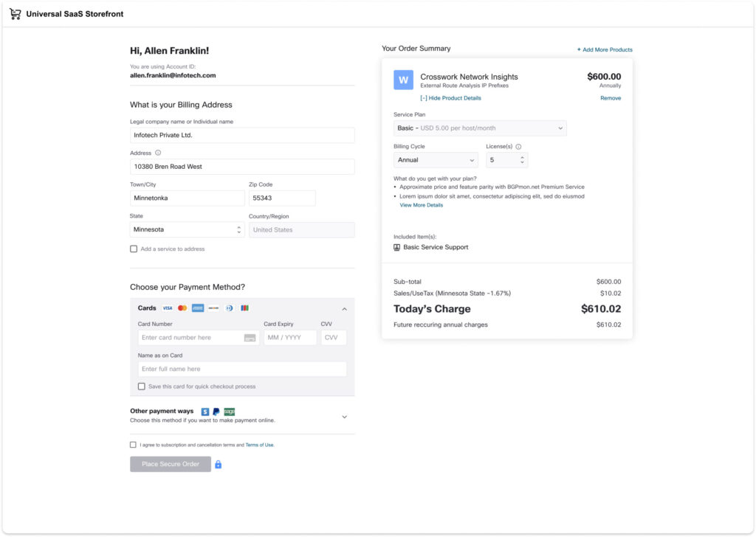Open the Billing Cycle dropdown
The image size is (756, 537).
point(435,159)
